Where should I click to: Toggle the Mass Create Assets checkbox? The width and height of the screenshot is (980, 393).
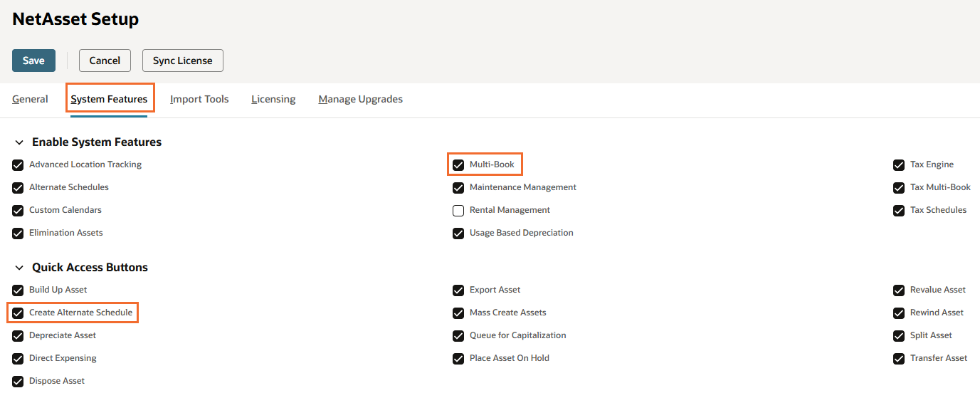coord(458,313)
